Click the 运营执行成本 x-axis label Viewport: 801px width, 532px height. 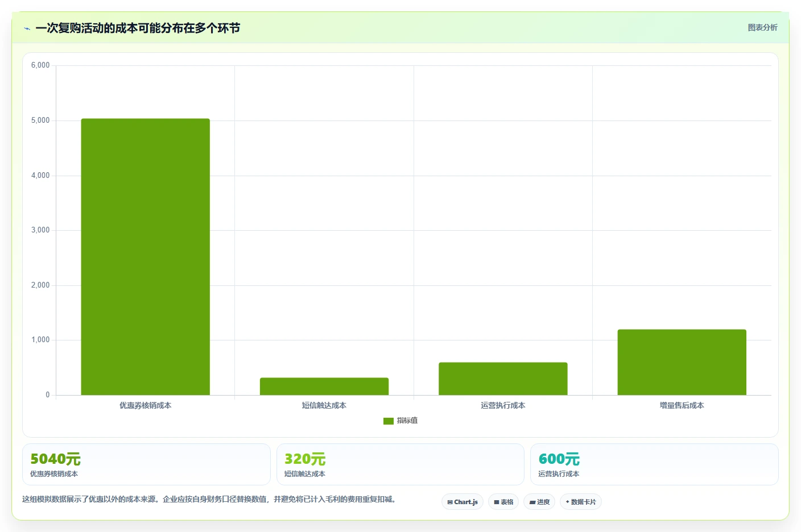tap(503, 405)
